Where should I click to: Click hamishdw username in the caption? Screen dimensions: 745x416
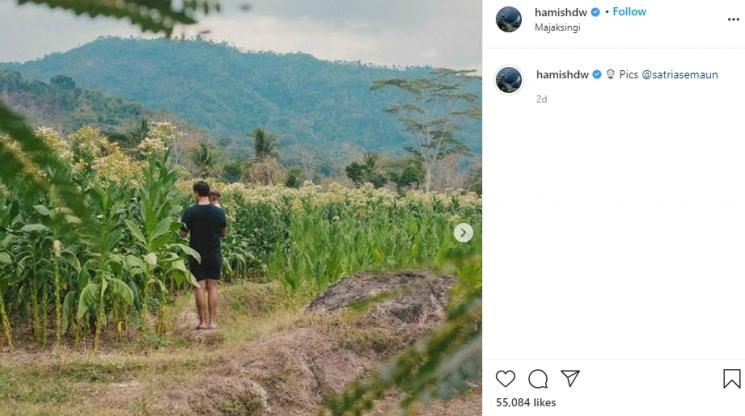tap(562, 74)
